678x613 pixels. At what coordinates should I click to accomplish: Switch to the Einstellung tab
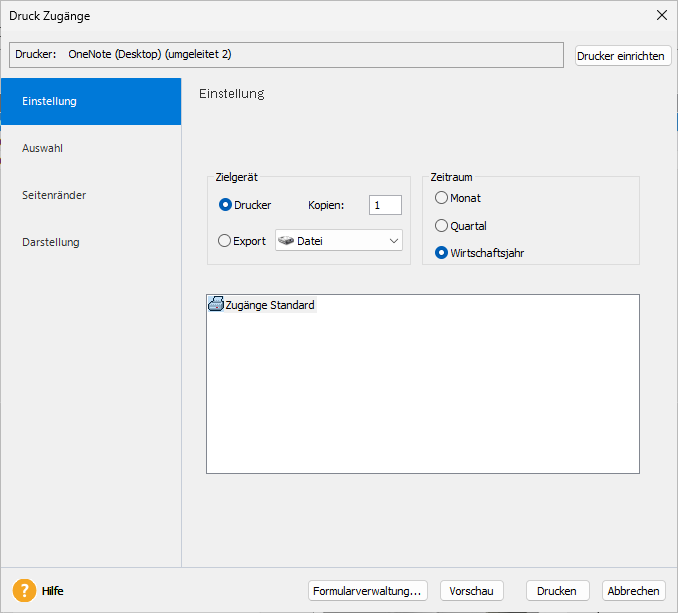coord(90,101)
